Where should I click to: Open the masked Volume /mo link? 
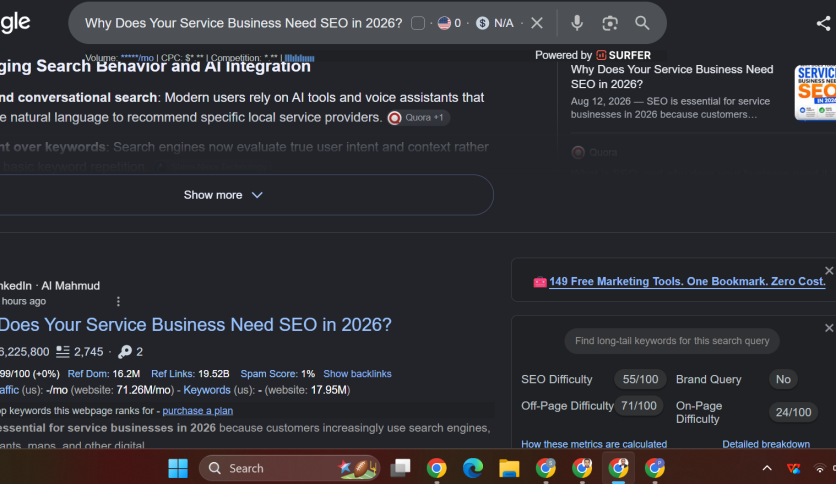tap(137, 58)
